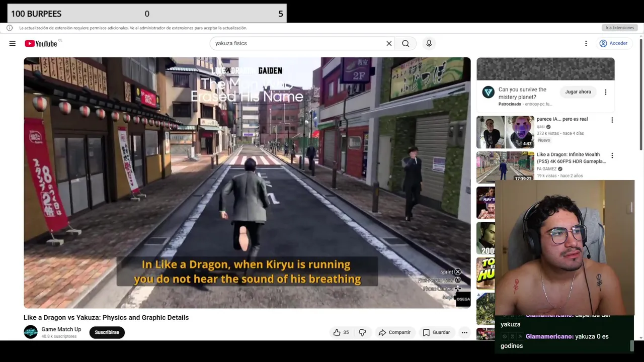The width and height of the screenshot is (644, 362).
Task: Clear the search text with the X
Action: 389,43
